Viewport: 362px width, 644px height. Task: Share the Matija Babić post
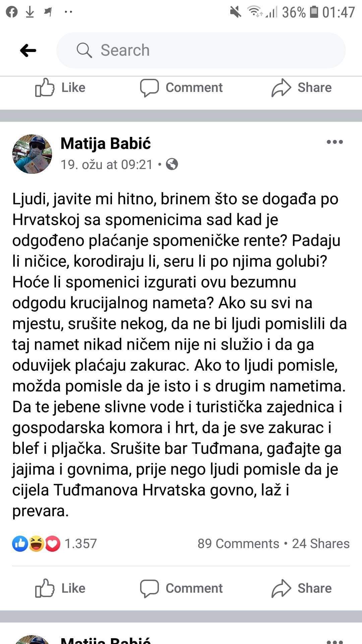point(301,588)
